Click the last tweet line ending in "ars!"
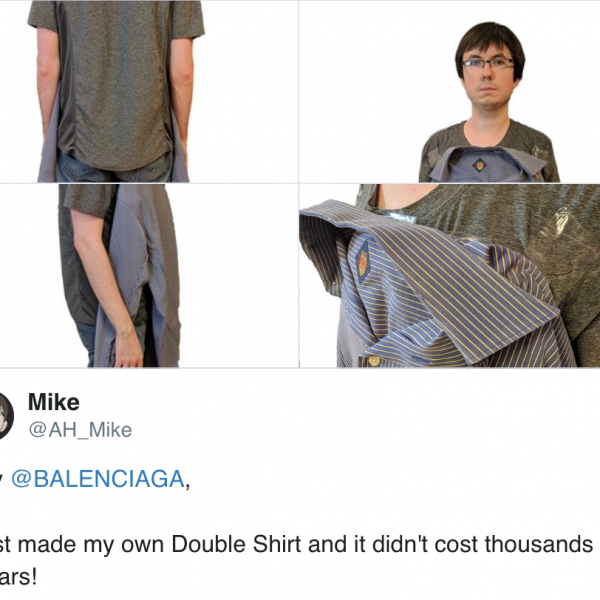This screenshot has height=600, width=600. pyautogui.click(x=18, y=577)
